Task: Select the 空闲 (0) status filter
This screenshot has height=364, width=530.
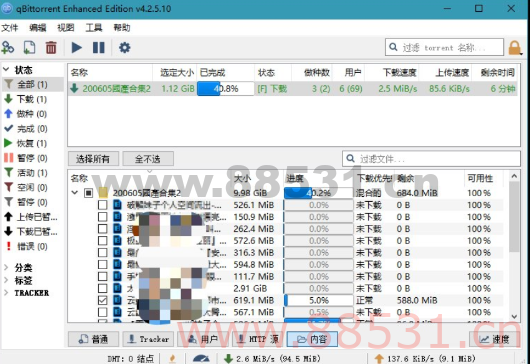Action: [x=32, y=188]
